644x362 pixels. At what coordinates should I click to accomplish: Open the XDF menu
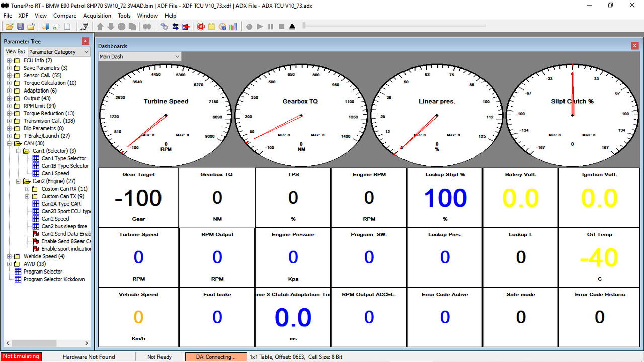pos(23,16)
